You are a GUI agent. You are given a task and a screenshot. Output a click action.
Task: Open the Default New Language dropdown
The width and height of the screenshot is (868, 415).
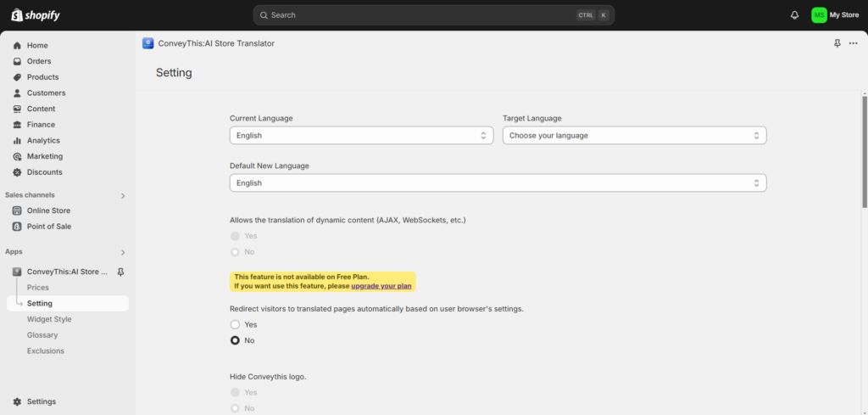pos(498,182)
